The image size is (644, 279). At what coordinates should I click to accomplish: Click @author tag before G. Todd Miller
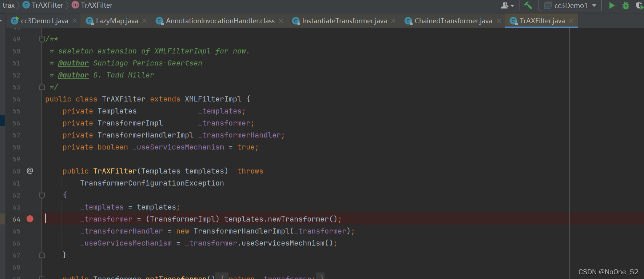(x=73, y=75)
